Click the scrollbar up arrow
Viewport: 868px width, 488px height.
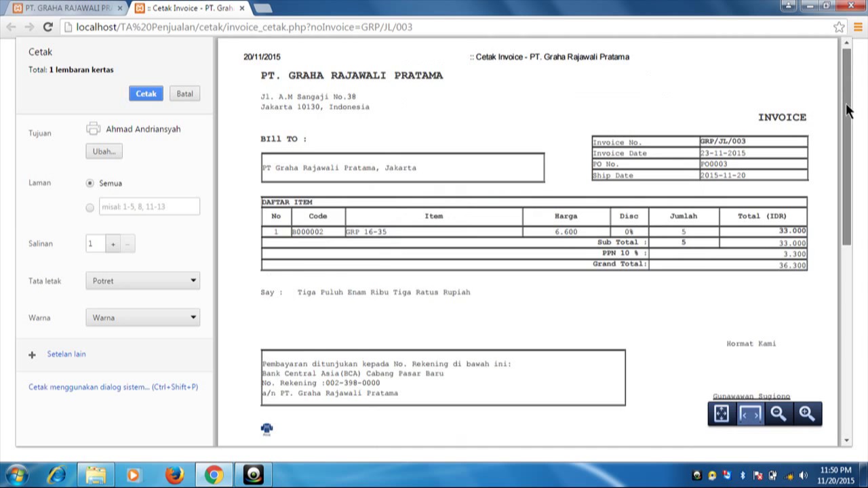coord(846,43)
